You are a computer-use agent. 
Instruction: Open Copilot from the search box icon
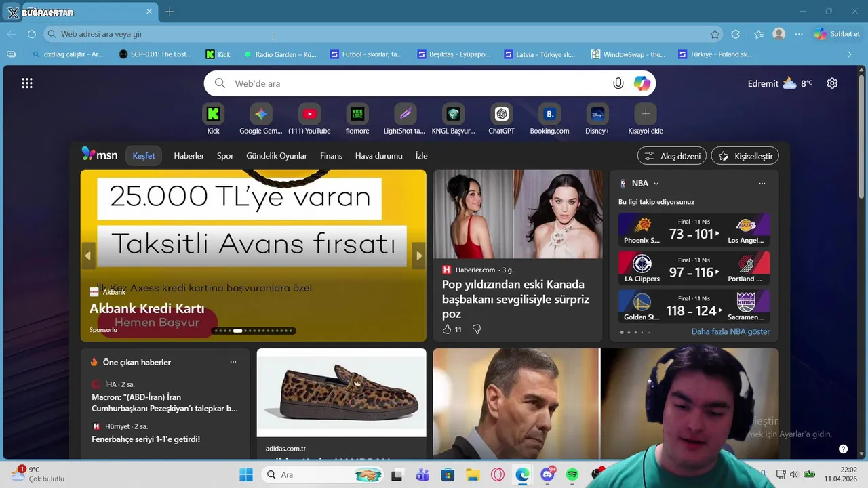(x=642, y=83)
